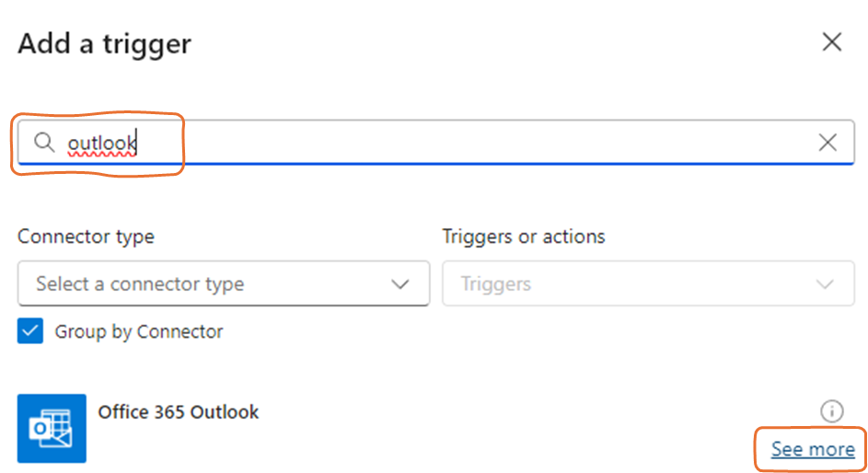
Task: Click the Triggers or actions field label
Action: tap(524, 236)
